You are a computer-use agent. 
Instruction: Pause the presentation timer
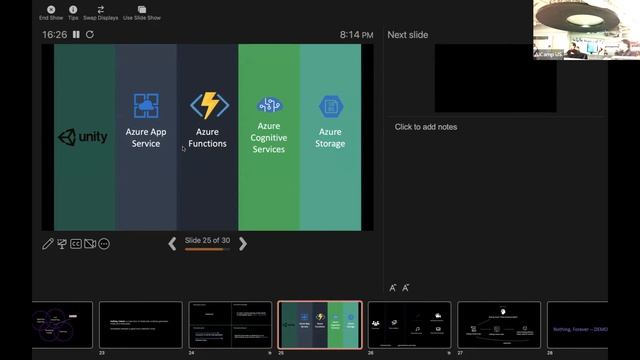pos(76,35)
